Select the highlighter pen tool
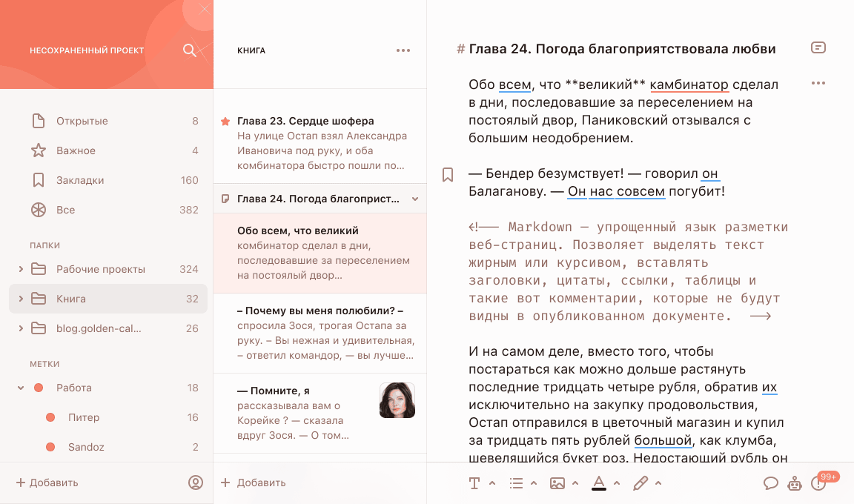 click(x=640, y=483)
